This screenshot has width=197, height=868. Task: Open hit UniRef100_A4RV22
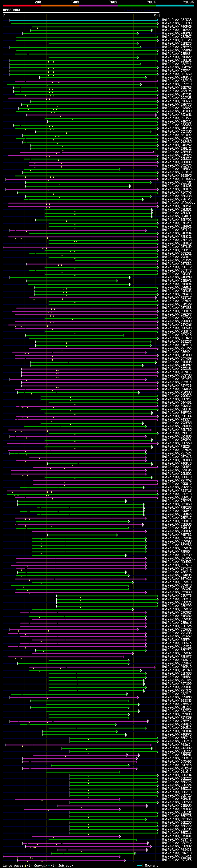click(177, 30)
